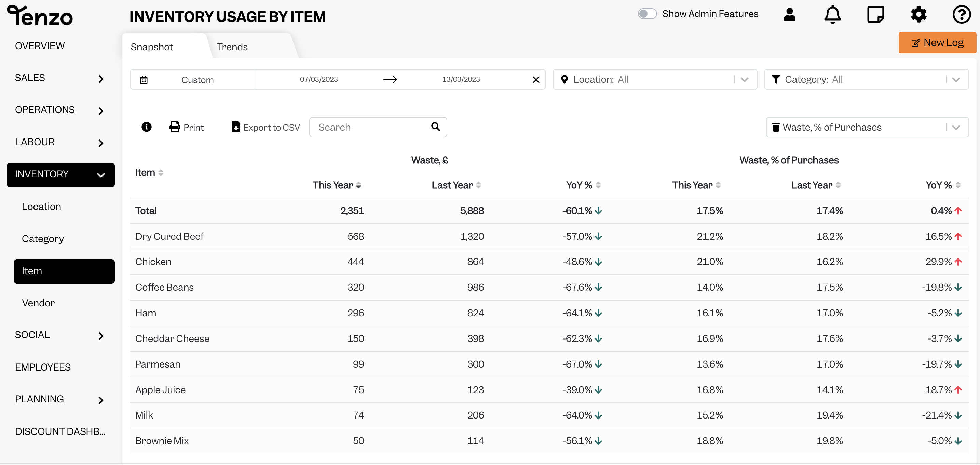Viewport: 980px width, 465px height.
Task: Click Export to CSV
Action: coord(266,127)
